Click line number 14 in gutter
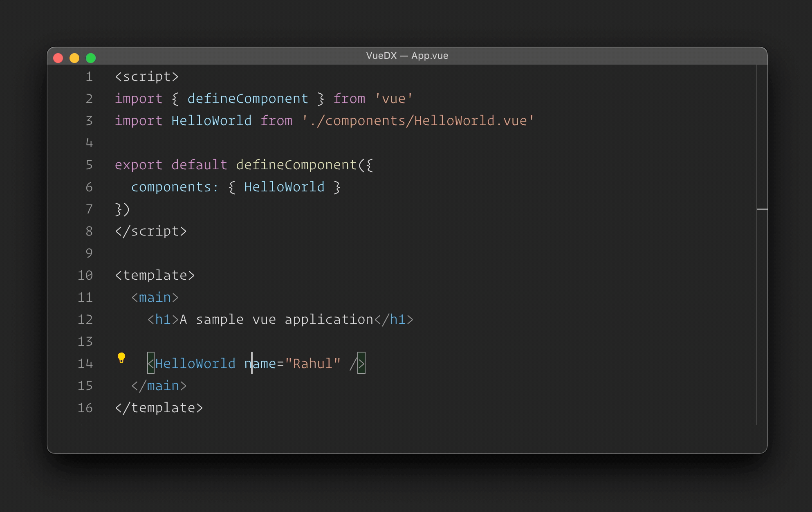 85,364
